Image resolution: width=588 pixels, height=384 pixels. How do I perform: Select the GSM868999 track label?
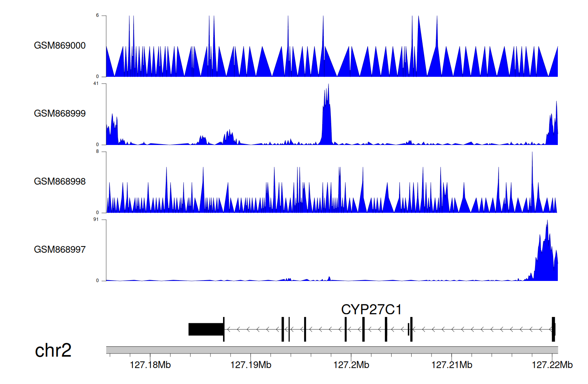click(x=60, y=114)
